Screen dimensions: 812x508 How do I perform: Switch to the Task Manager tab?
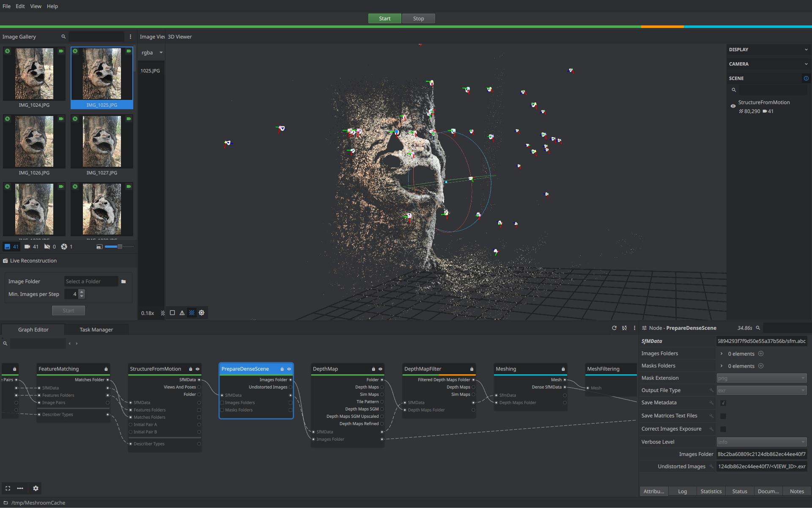point(96,329)
